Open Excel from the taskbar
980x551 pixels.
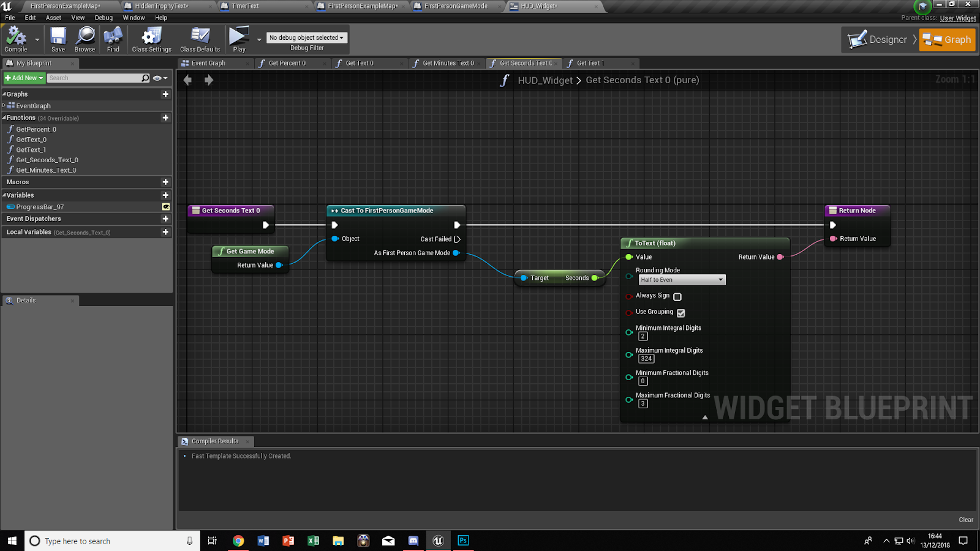pos(313,541)
